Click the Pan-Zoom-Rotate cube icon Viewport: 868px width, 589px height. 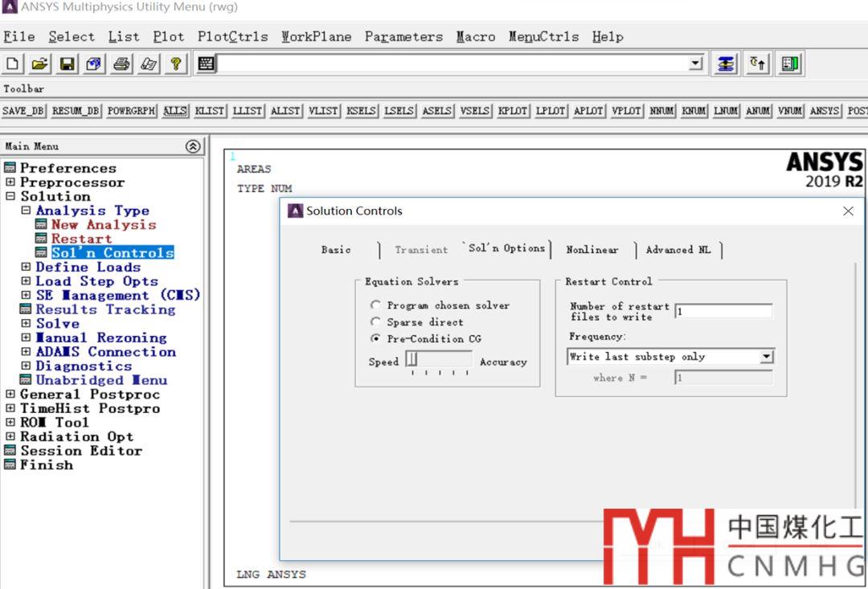(93, 64)
